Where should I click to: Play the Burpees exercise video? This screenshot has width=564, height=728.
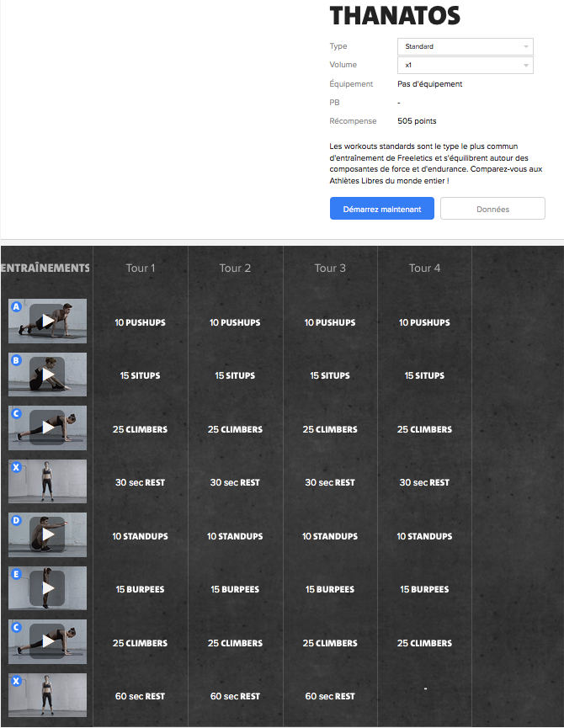click(x=47, y=588)
